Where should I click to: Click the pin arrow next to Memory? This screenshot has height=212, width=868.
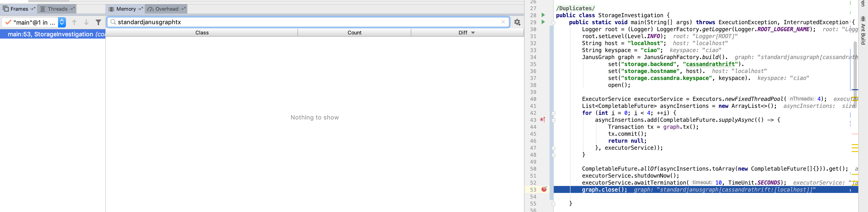[x=140, y=9]
